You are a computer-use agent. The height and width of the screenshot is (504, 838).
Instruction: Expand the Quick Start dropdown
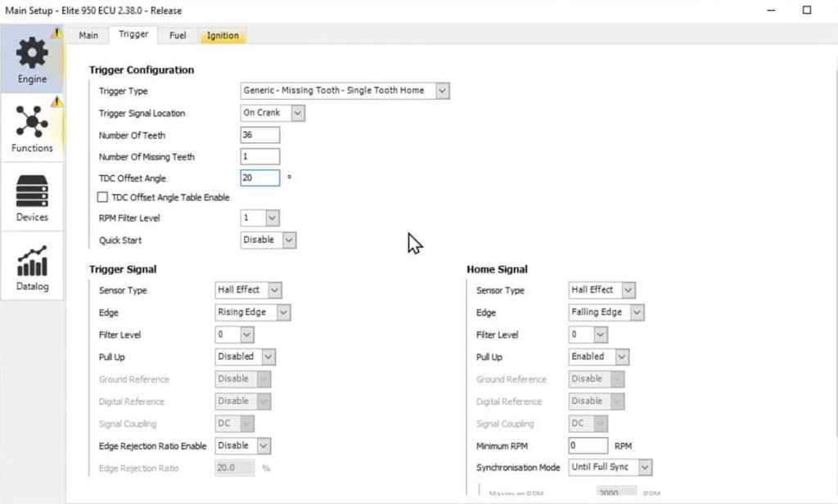(x=288, y=240)
